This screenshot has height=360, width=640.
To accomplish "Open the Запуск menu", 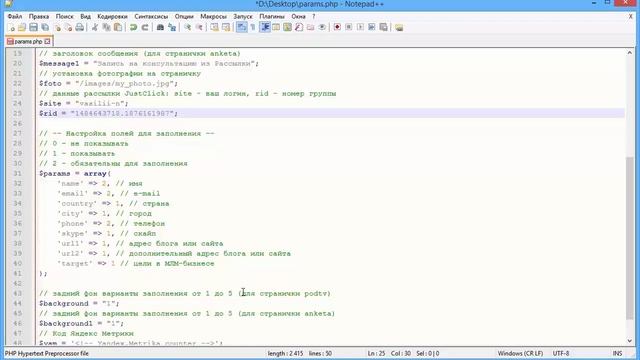I will (x=243, y=16).
